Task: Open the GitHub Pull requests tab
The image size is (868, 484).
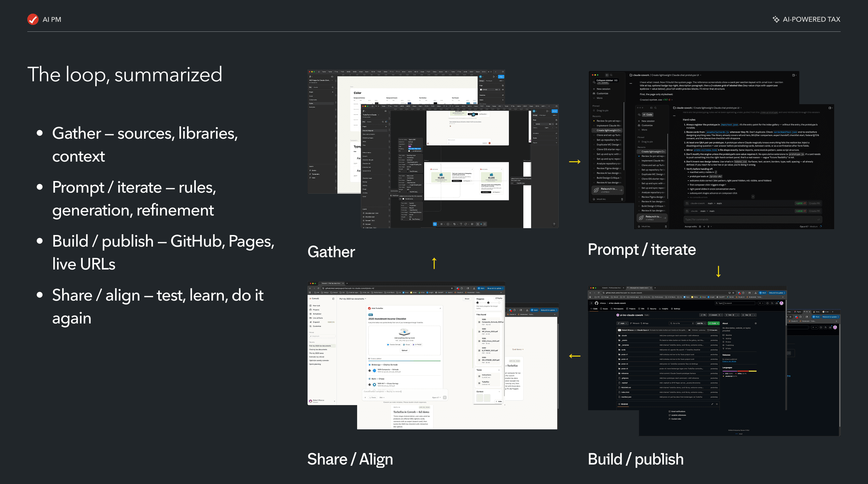Action: [617, 309]
